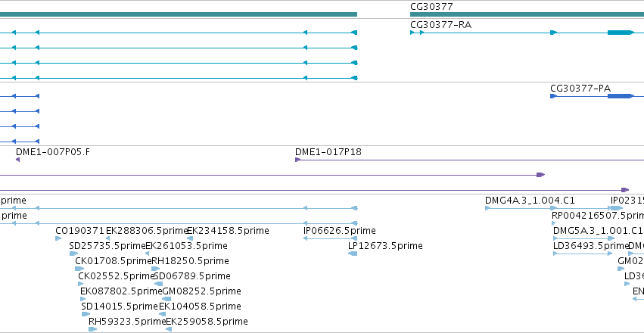Select the CO190371 EST label
The height and width of the screenshot is (333, 644).
(80, 231)
